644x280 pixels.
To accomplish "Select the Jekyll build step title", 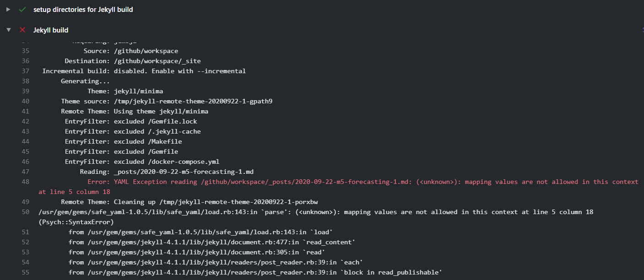I will (49, 30).
